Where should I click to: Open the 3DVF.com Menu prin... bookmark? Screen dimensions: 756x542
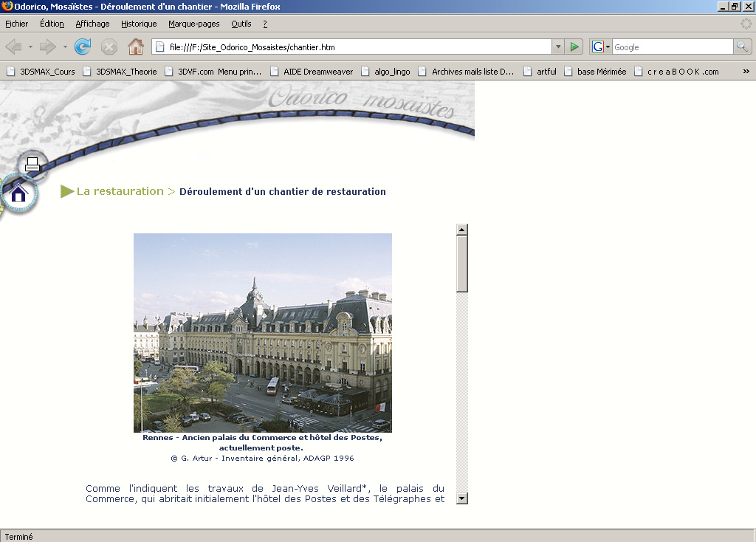pyautogui.click(x=213, y=72)
